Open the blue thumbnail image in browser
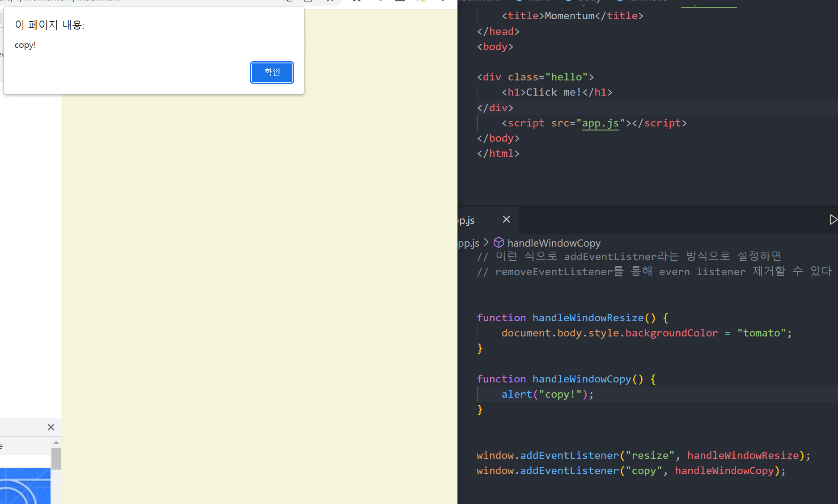Viewport: 838px width, 504px height. point(25,486)
